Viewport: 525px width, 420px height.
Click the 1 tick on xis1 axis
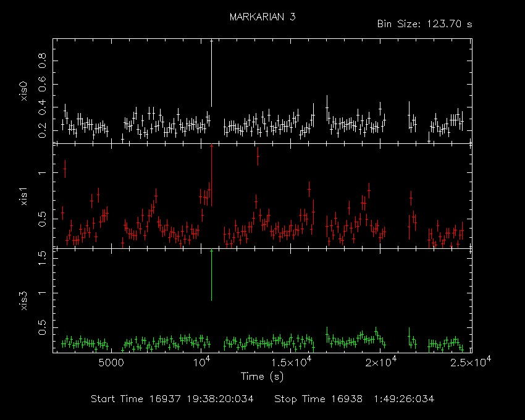pyautogui.click(x=42, y=173)
